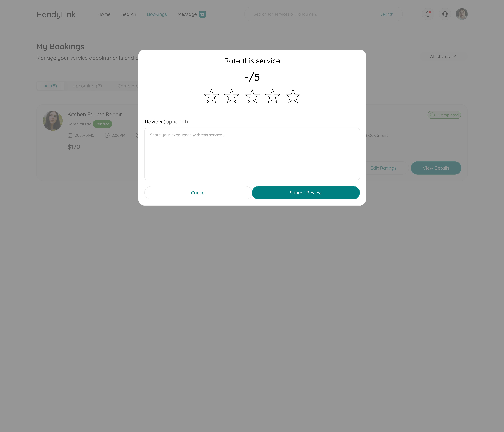
Task: Click the review text area
Action: 252,154
